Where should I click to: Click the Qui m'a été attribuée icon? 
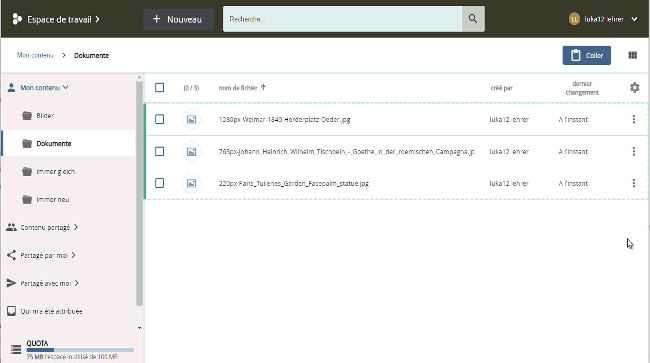[11, 311]
